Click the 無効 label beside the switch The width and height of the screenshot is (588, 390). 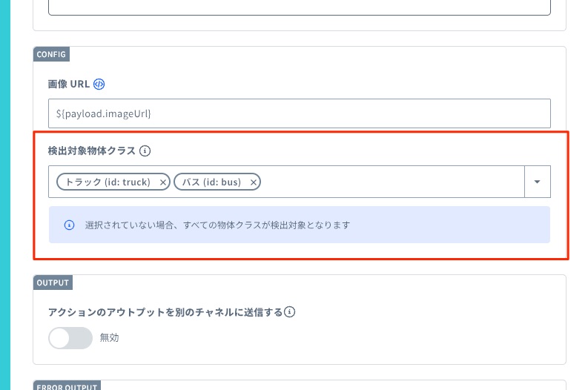109,338
